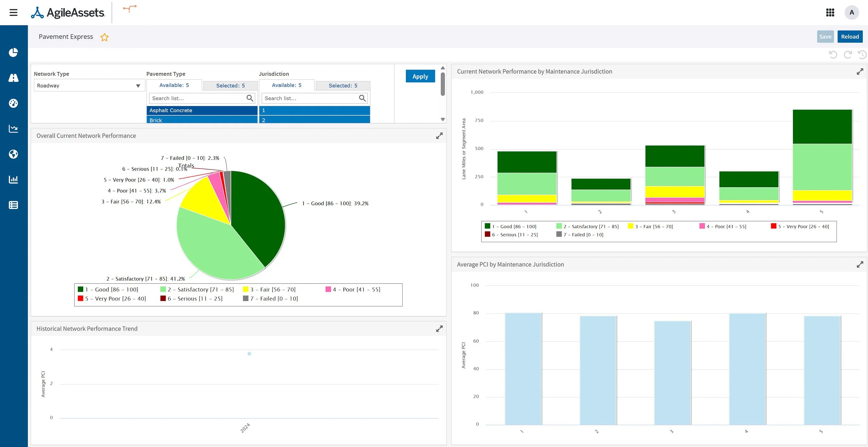
Task: Click Average PCI bar for jurisdiction 1
Action: [x=523, y=369]
